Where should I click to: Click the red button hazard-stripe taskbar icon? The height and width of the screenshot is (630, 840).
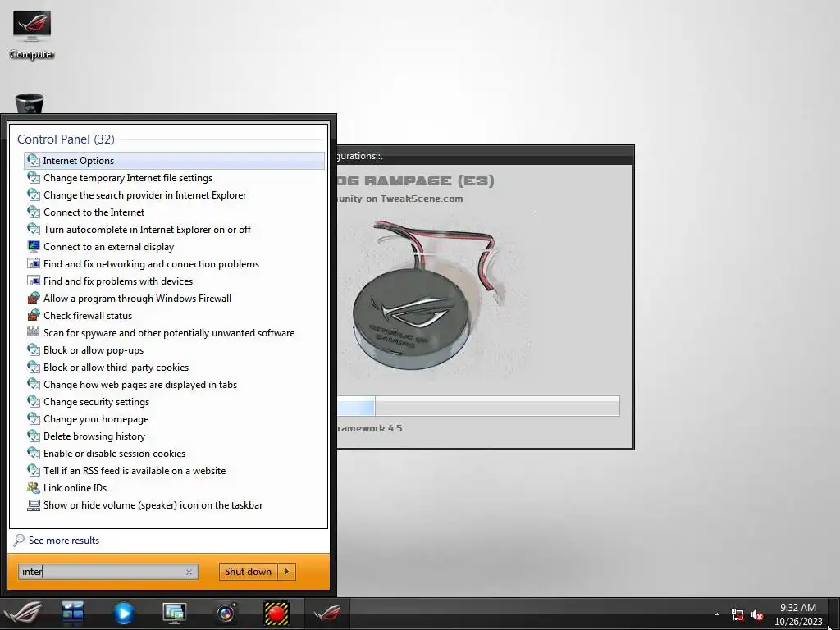276,613
